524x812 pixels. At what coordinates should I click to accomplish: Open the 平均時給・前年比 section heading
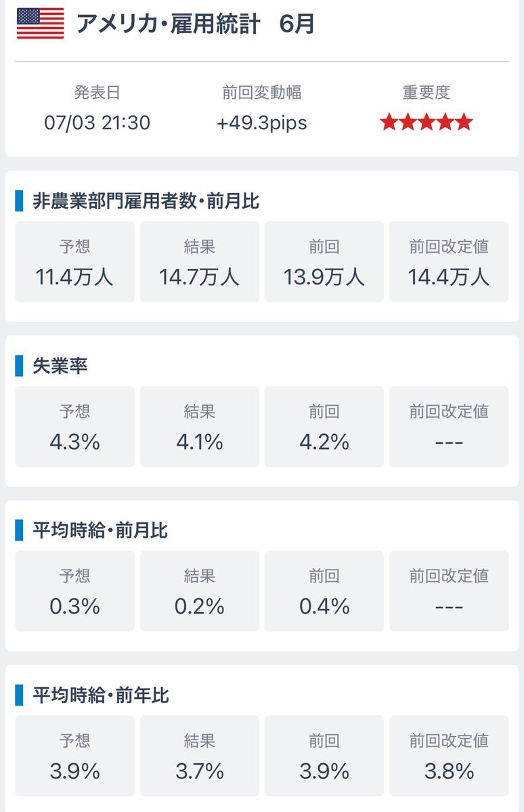[101, 695]
